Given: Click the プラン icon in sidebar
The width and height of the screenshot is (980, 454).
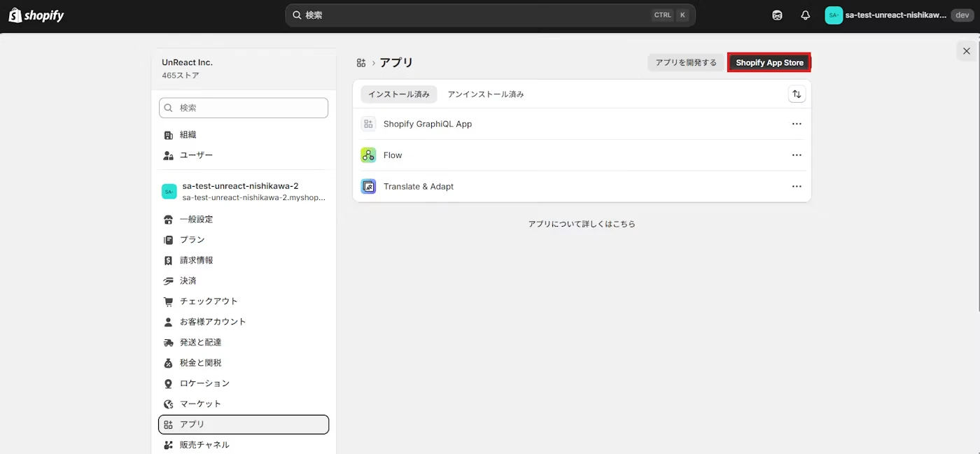Looking at the screenshot, I should (168, 240).
